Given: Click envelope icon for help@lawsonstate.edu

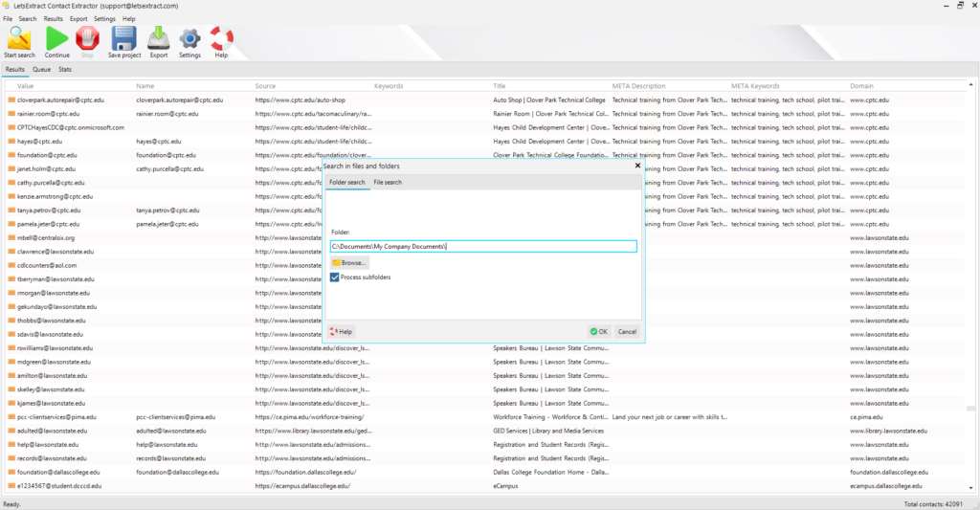Looking at the screenshot, I should pos(11,445).
